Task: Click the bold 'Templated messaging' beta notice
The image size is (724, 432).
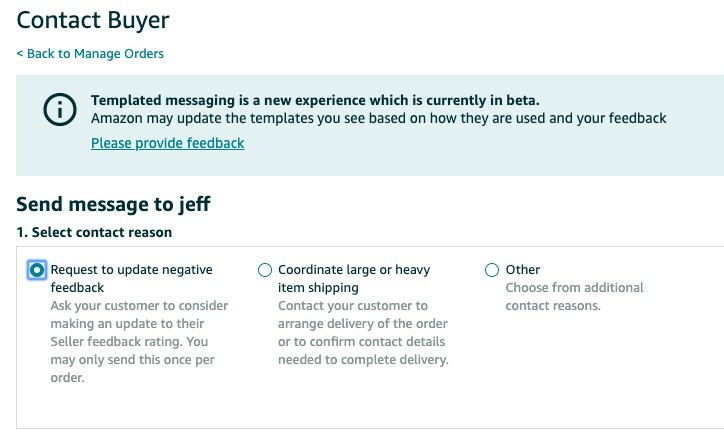Action: [315, 100]
